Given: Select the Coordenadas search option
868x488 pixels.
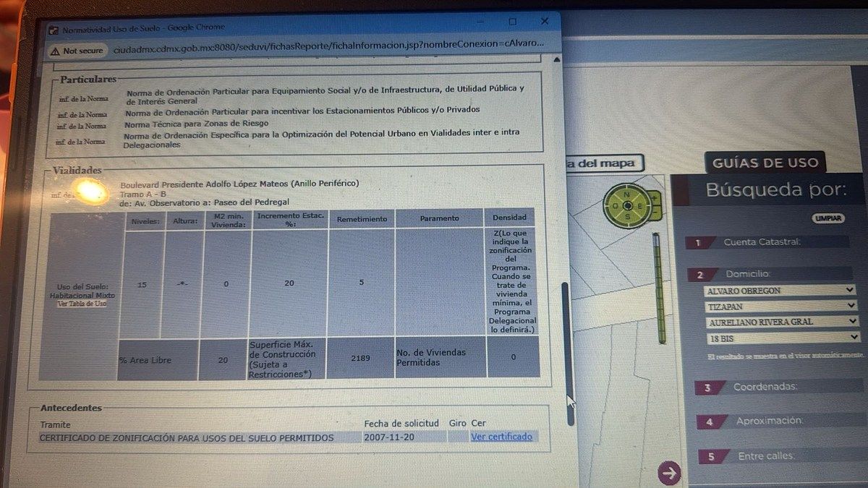Looking at the screenshot, I should [x=765, y=388].
